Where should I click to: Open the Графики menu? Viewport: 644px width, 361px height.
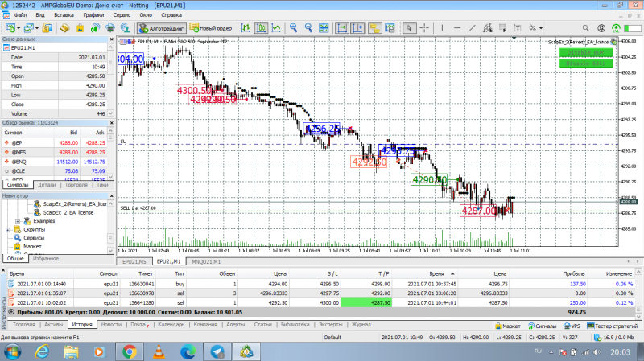tap(93, 14)
